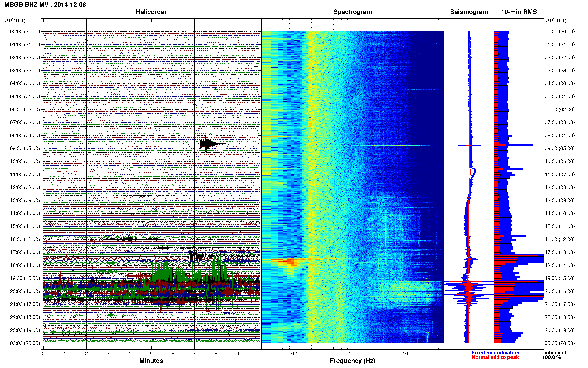The height and width of the screenshot is (368, 588).
Task: Click the tall blue RMS bar near 08:50
Action: pyautogui.click(x=513, y=145)
